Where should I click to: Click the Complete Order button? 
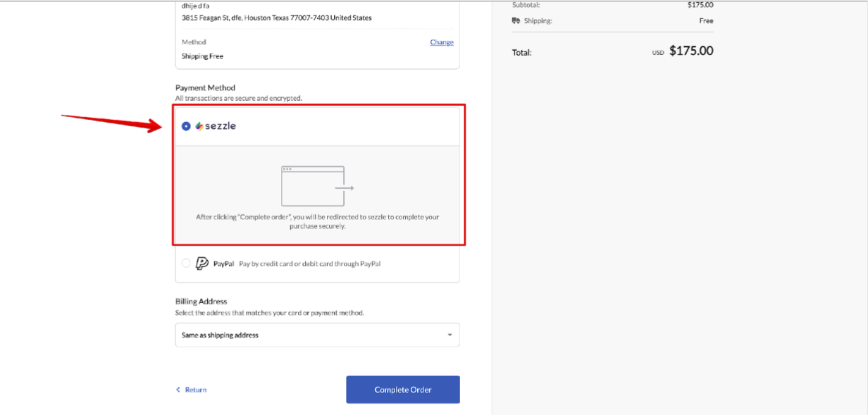pos(402,389)
